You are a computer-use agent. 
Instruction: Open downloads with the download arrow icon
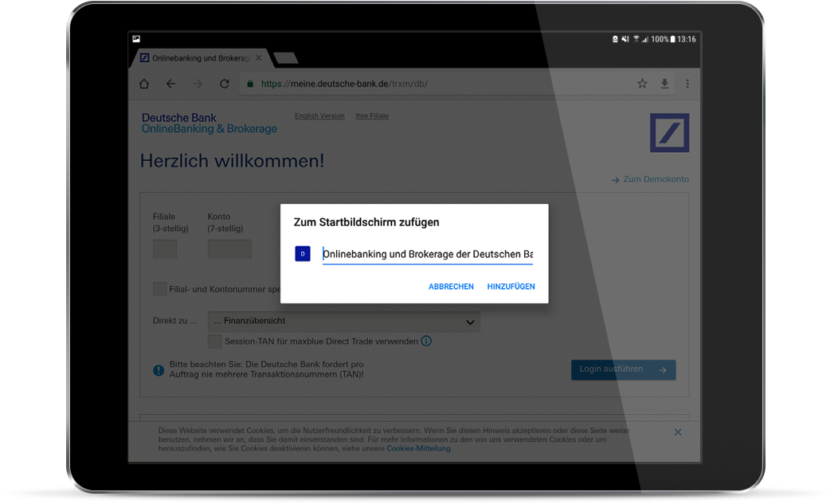click(664, 83)
